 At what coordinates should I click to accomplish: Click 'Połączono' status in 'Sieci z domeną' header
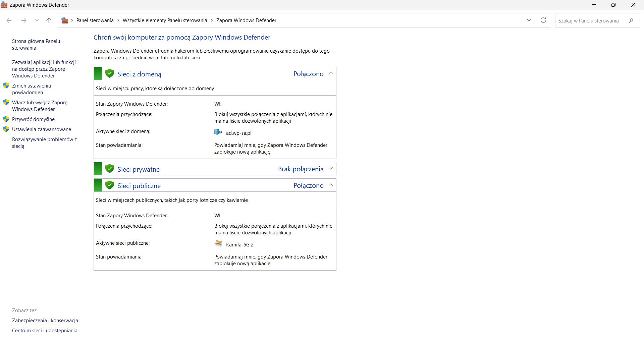click(x=309, y=74)
